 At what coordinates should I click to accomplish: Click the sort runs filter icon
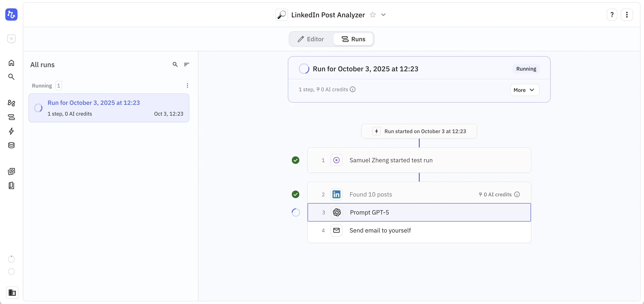pyautogui.click(x=186, y=64)
